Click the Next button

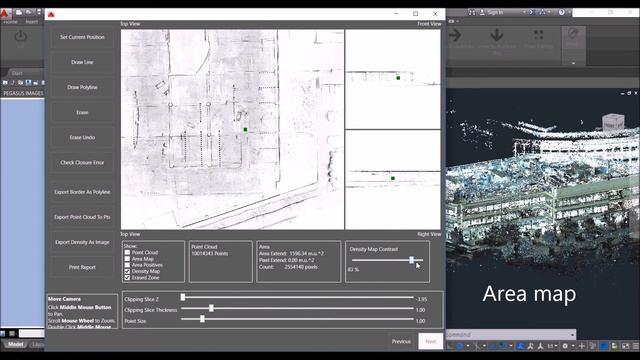[431, 341]
